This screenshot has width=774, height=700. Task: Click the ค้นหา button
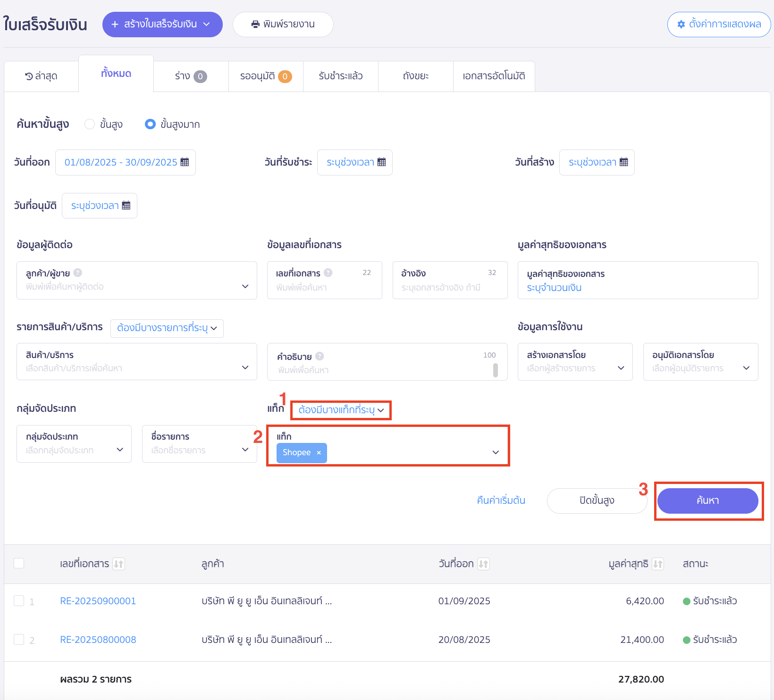[x=708, y=501]
